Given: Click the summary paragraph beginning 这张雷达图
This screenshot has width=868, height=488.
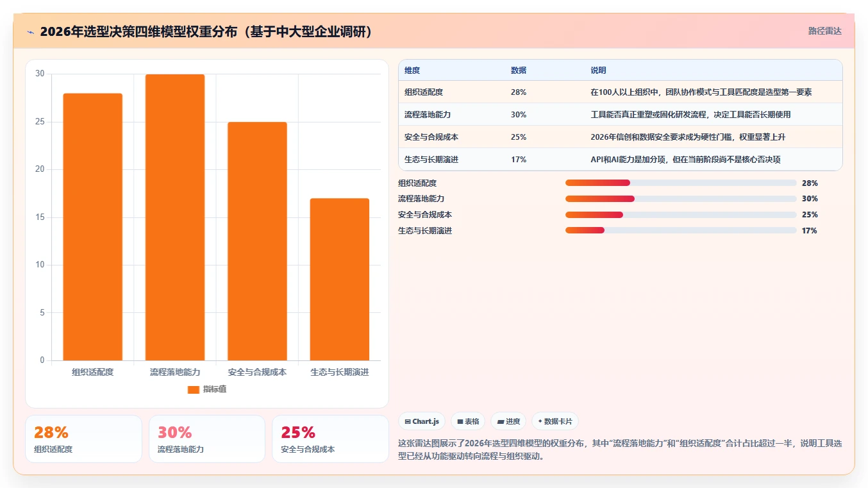Looking at the screenshot, I should (x=621, y=450).
